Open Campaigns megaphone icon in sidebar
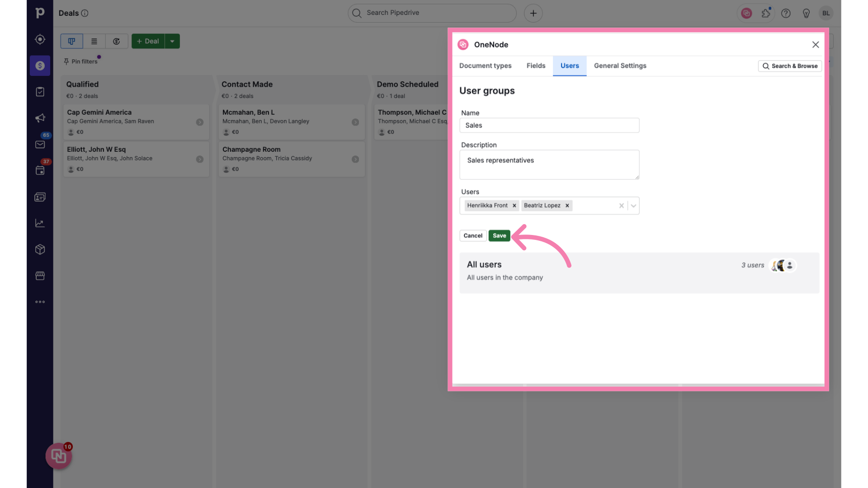The height and width of the screenshot is (488, 868). [40, 118]
